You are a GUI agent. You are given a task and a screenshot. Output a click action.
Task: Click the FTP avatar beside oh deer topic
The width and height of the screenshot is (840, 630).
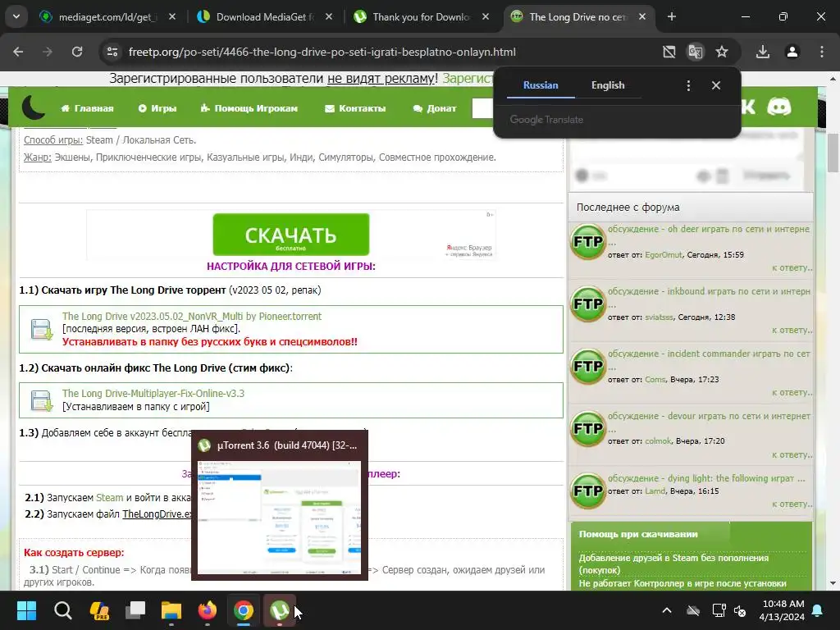[587, 242]
